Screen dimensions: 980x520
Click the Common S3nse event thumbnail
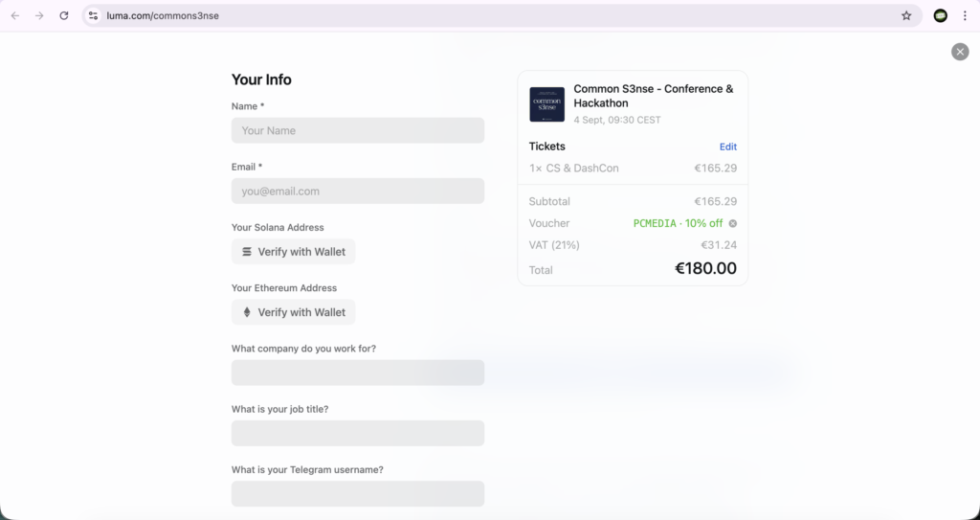tap(546, 104)
